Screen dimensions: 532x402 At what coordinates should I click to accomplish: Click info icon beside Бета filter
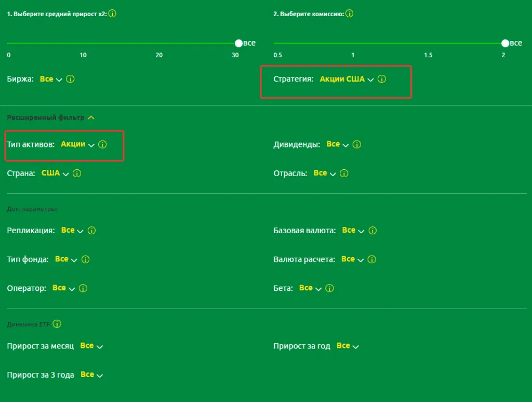click(x=329, y=288)
